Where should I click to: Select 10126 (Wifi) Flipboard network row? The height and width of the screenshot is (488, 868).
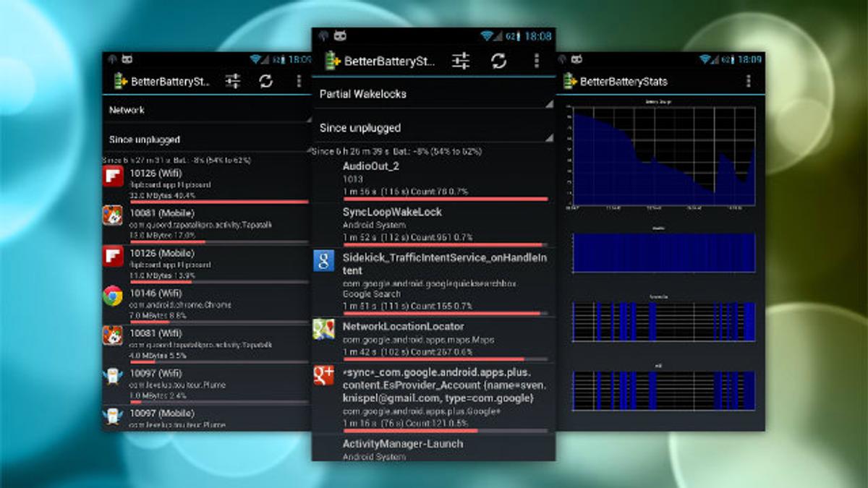point(207,185)
